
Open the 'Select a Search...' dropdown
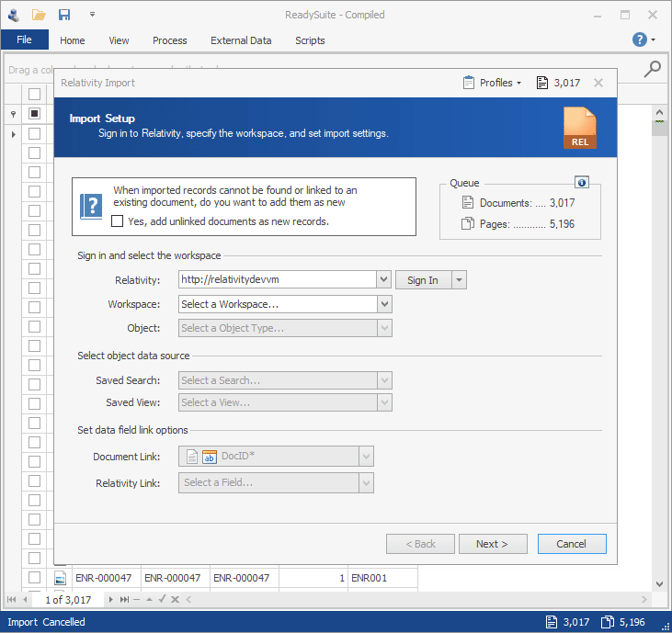coord(285,380)
